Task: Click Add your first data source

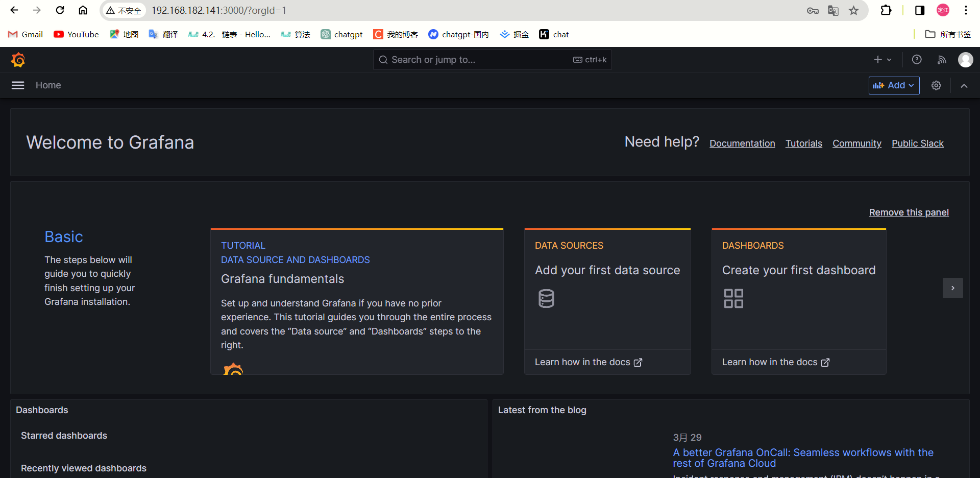Action: [607, 270]
